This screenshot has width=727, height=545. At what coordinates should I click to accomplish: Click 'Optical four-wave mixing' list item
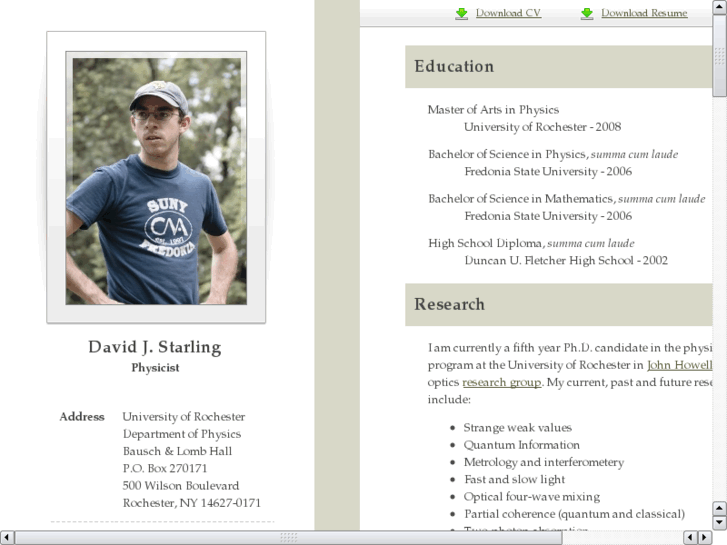coord(532,497)
